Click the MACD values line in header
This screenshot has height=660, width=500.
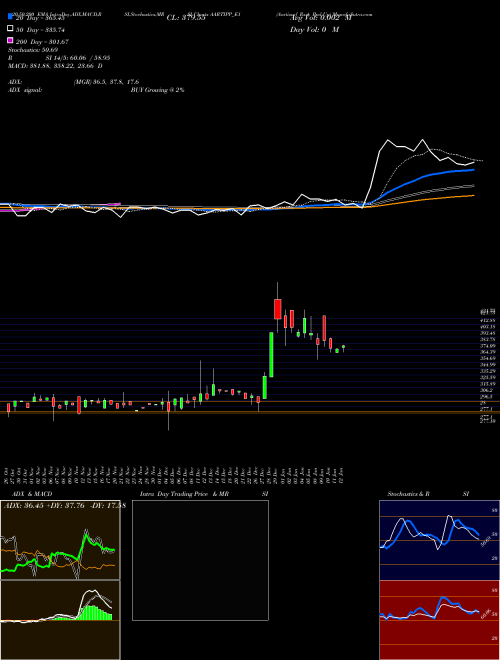[55, 66]
